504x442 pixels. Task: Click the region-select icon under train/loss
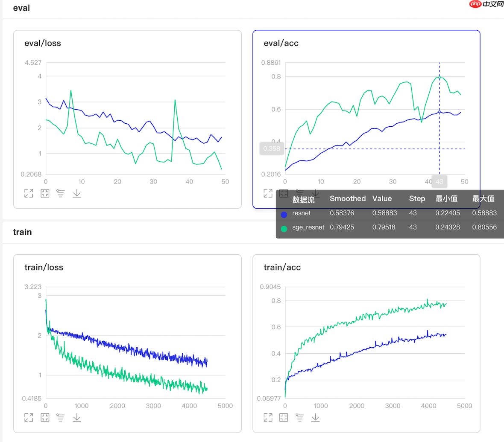(x=45, y=417)
